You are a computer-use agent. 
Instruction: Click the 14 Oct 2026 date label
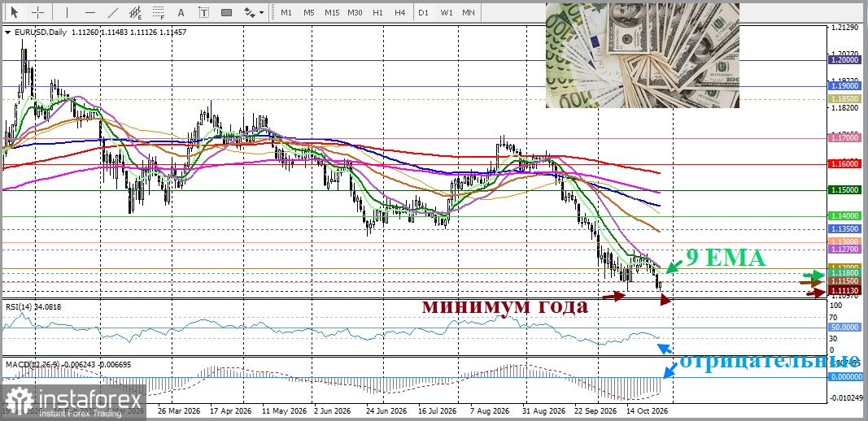[647, 411]
